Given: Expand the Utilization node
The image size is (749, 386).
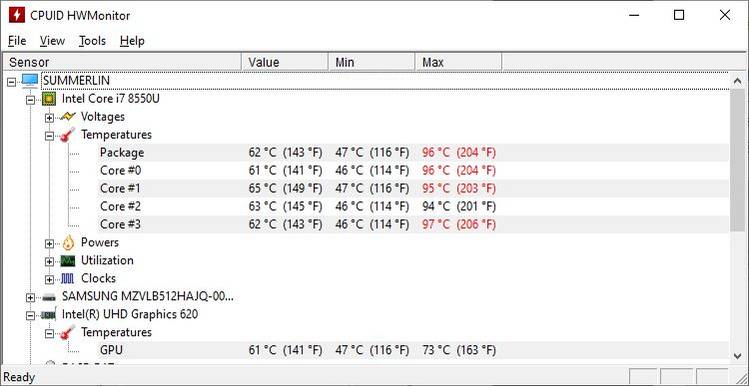Looking at the screenshot, I should pos(49,262).
